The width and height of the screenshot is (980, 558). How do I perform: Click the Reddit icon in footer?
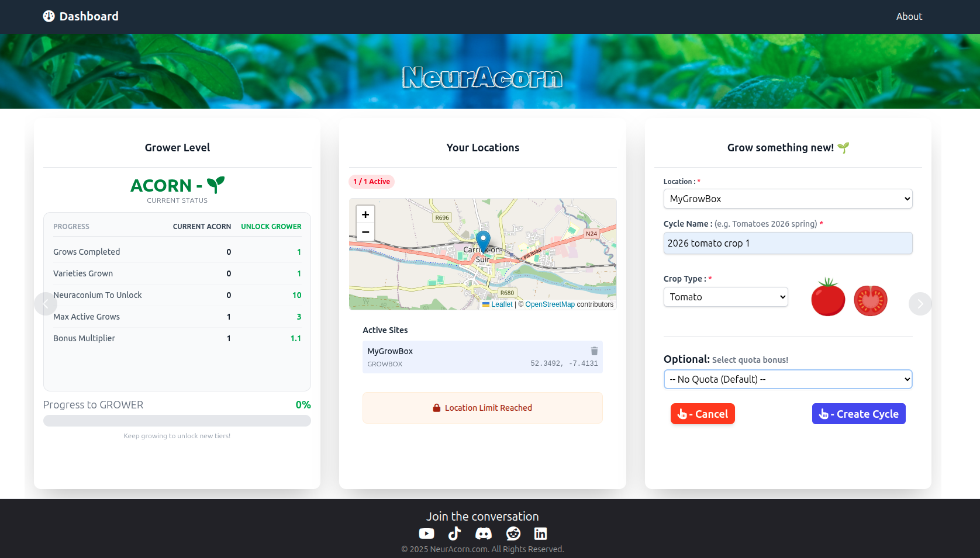click(x=513, y=533)
